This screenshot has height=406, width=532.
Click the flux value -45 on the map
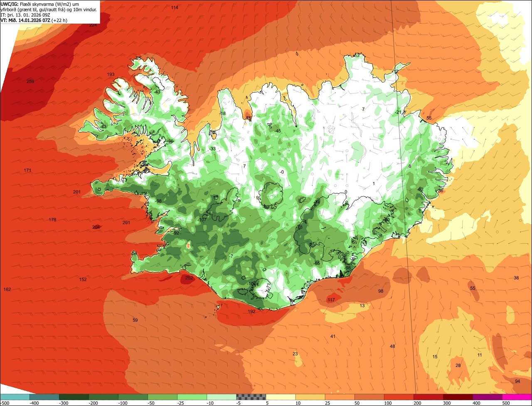pos(278,131)
